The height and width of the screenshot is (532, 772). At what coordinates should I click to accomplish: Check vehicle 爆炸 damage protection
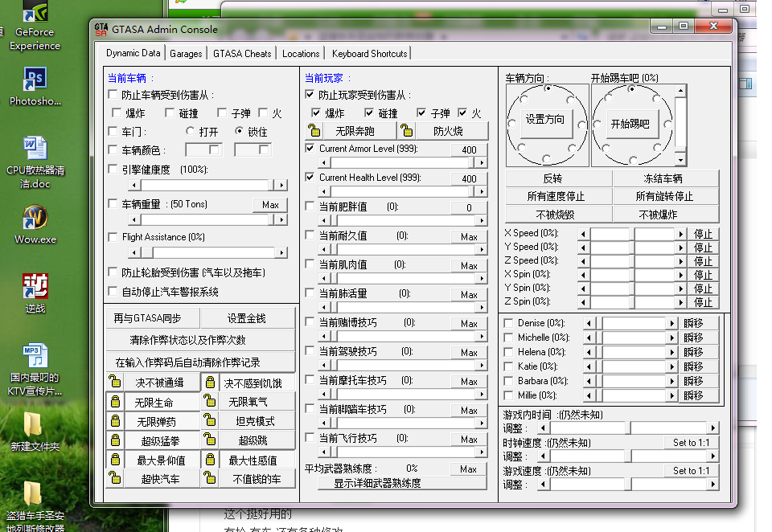tap(117, 113)
